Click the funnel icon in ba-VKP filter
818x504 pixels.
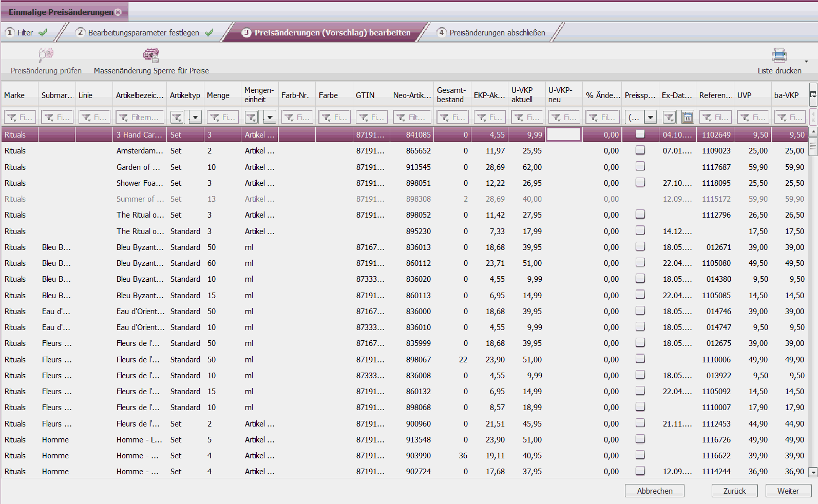(x=782, y=118)
